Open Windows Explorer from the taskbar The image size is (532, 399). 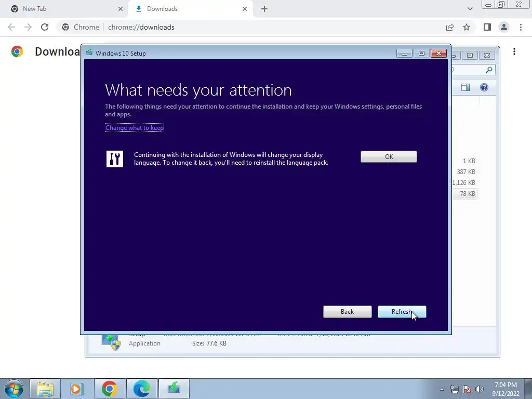click(45, 389)
